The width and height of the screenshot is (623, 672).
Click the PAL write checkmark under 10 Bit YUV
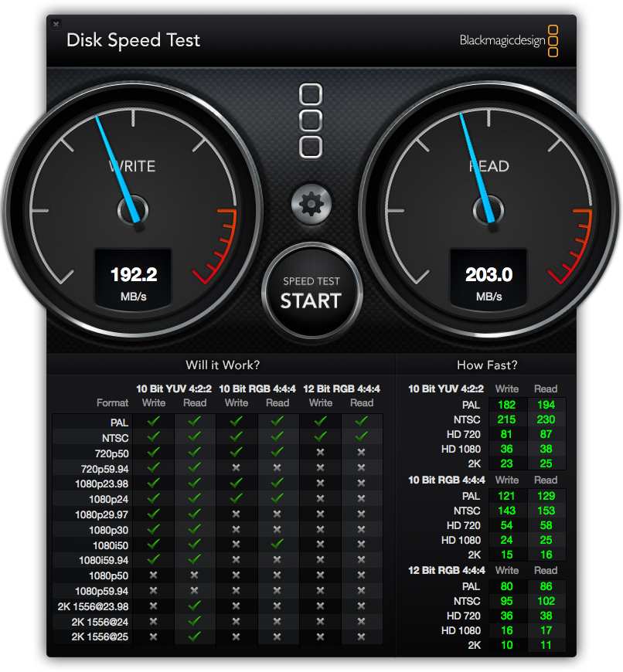click(153, 422)
